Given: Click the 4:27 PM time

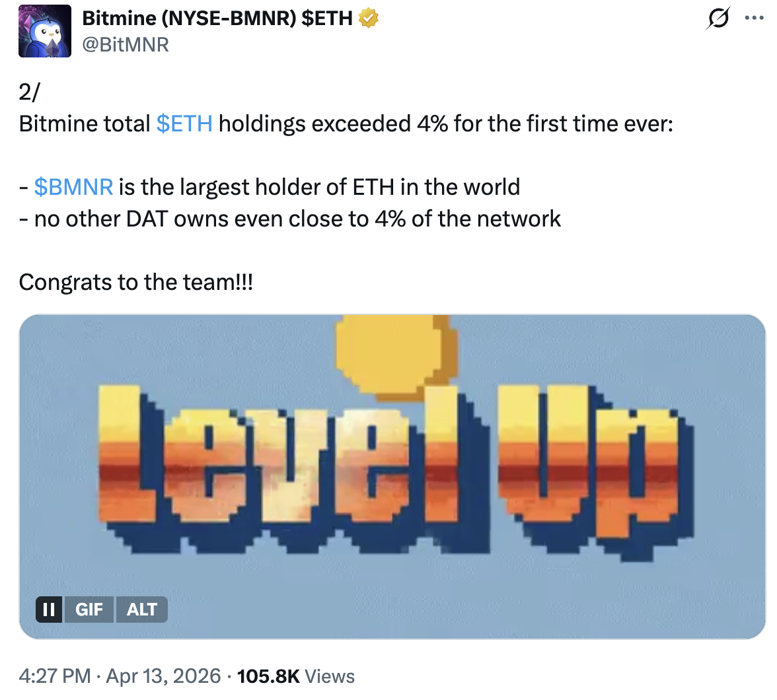Looking at the screenshot, I should pos(55,676).
